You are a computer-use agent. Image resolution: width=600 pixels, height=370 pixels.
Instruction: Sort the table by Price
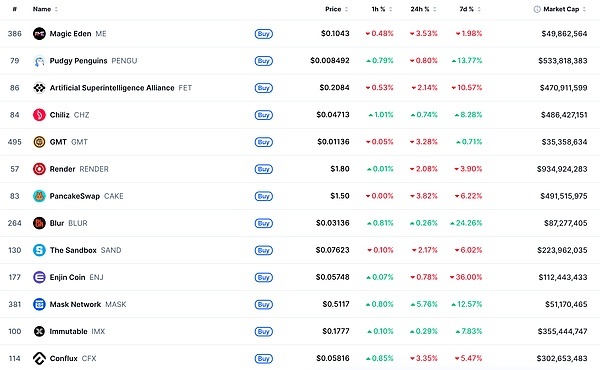pos(336,9)
